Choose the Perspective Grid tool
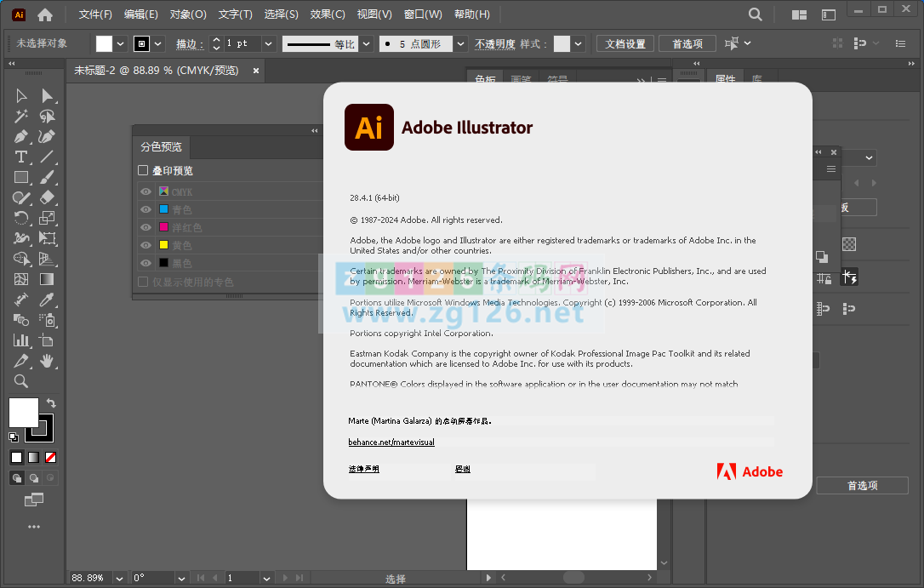This screenshot has height=588, width=924. click(47, 259)
